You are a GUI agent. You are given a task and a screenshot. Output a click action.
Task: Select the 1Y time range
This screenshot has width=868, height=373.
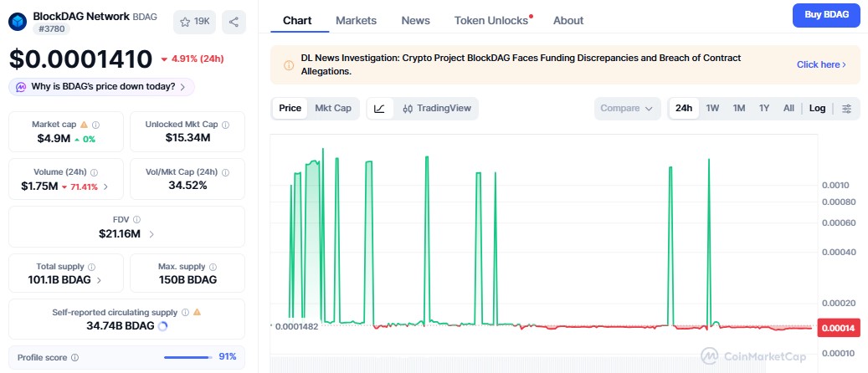coord(764,109)
